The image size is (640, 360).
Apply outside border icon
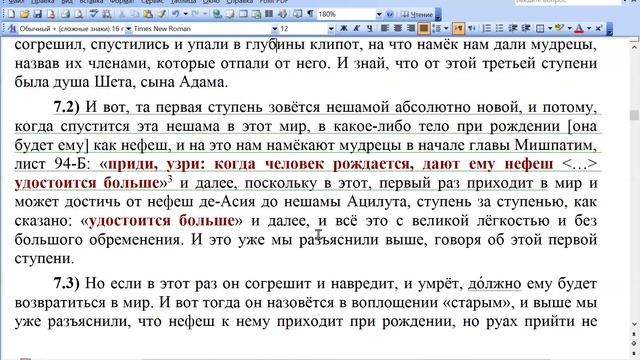coord(540,28)
